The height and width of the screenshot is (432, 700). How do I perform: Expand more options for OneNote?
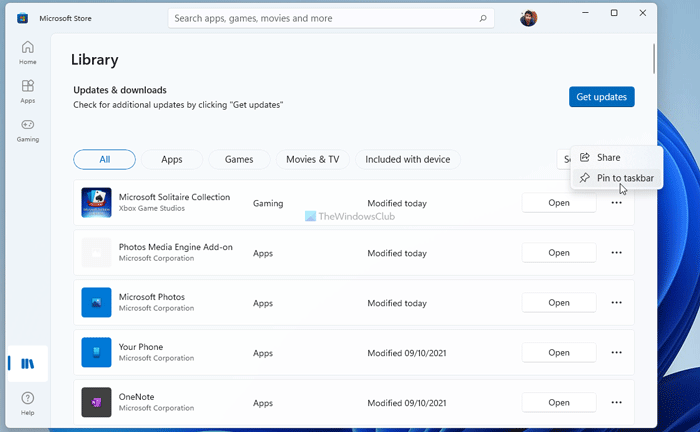coord(616,402)
